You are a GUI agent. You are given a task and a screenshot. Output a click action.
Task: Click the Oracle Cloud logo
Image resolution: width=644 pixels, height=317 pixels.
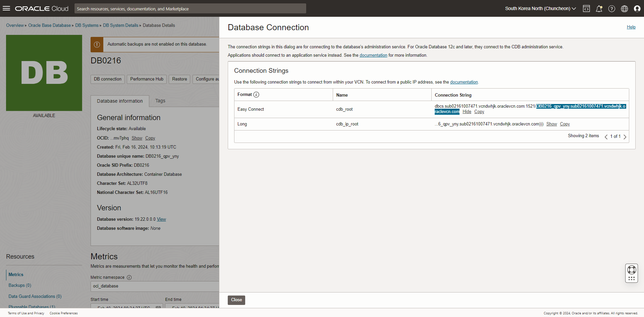click(x=42, y=9)
